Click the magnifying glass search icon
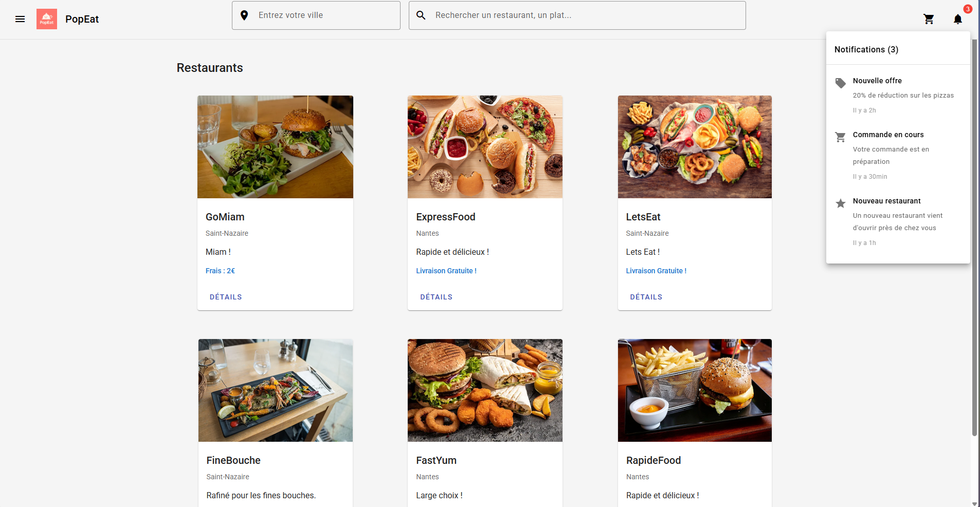 pos(421,15)
